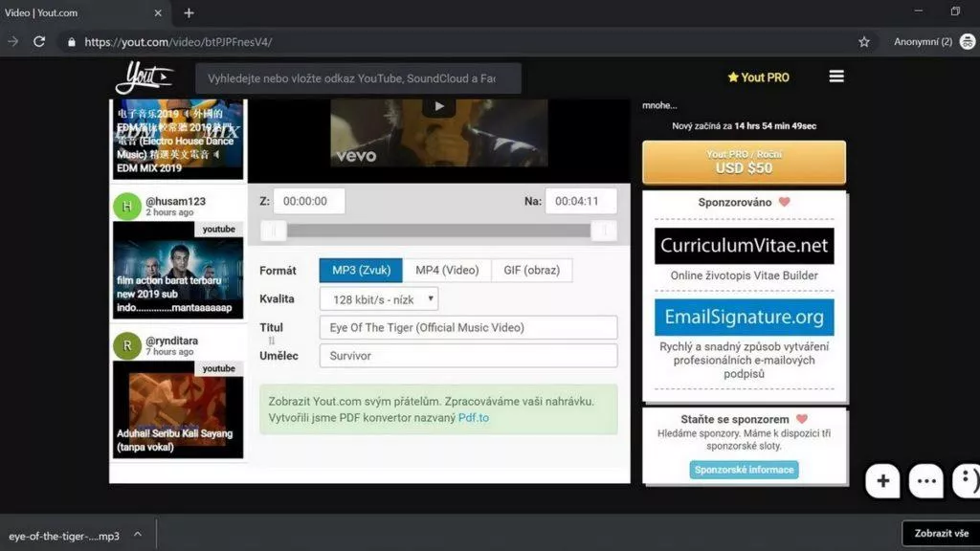Select MP4 (Video) format
The height and width of the screenshot is (551, 980).
coord(447,271)
